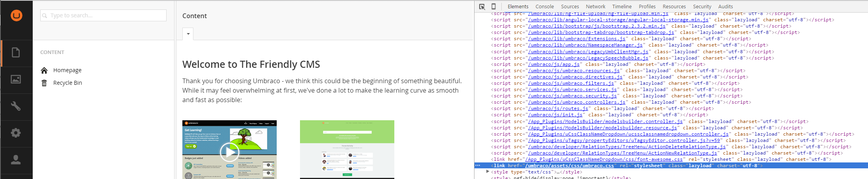Open ucssclassnamedropdown.controller.js link
This screenshot has width=868, height=179.
click(628, 134)
